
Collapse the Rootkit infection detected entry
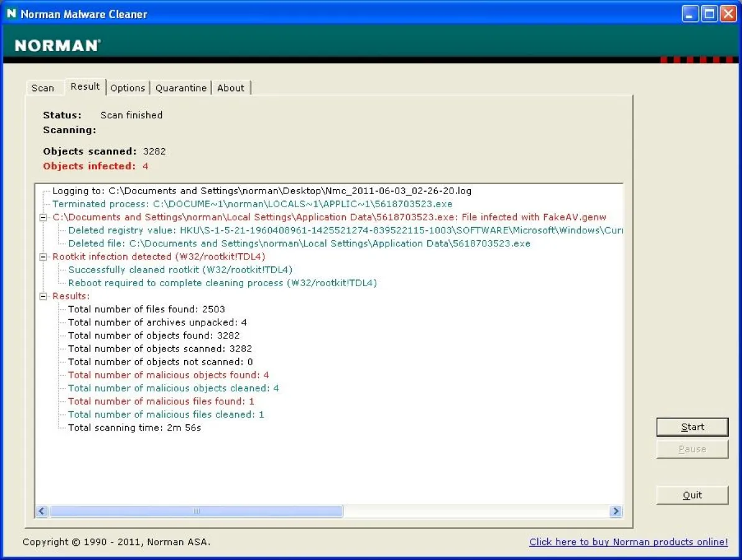point(42,256)
